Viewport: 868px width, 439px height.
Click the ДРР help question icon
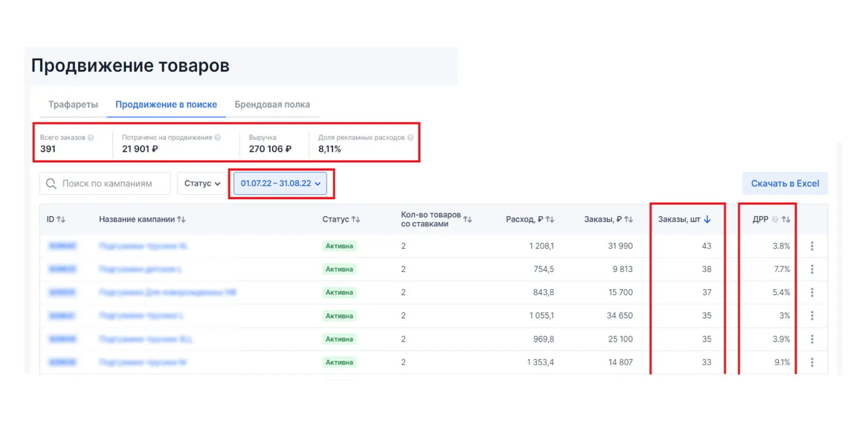point(775,219)
